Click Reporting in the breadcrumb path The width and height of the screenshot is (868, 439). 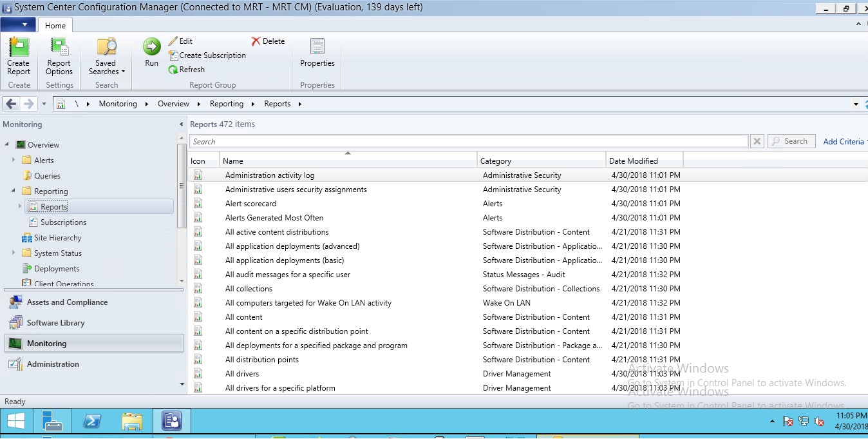[227, 104]
